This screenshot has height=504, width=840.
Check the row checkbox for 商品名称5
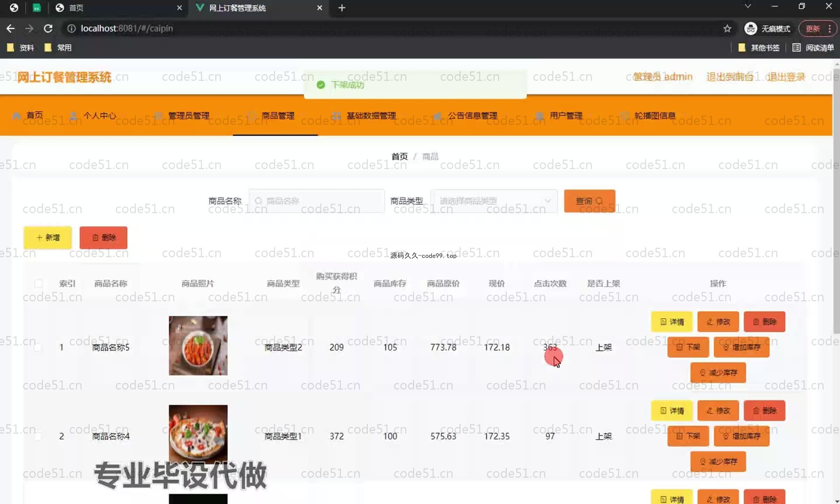(x=37, y=347)
